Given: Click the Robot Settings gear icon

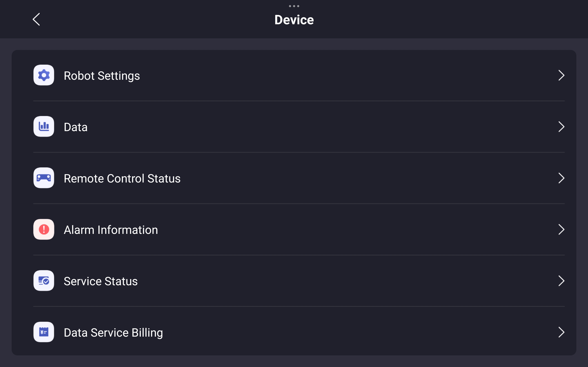Looking at the screenshot, I should click(x=44, y=75).
